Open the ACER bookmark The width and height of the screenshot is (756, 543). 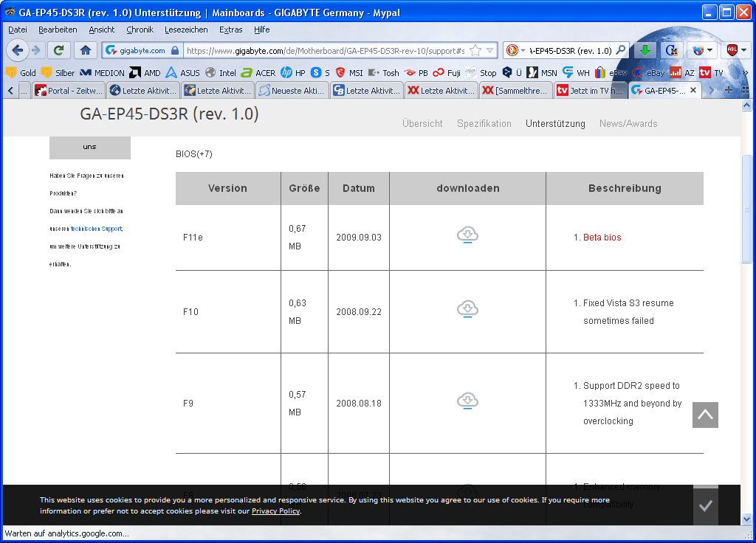(x=258, y=73)
